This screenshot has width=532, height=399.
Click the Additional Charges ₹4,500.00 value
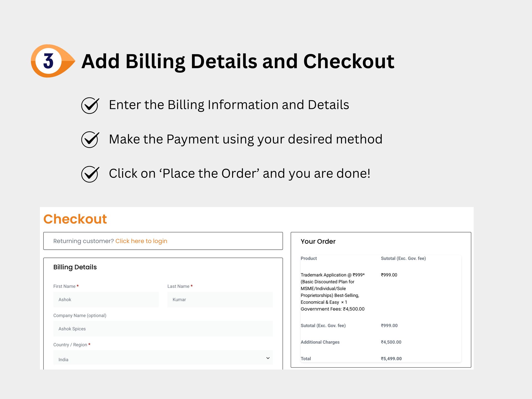391,342
